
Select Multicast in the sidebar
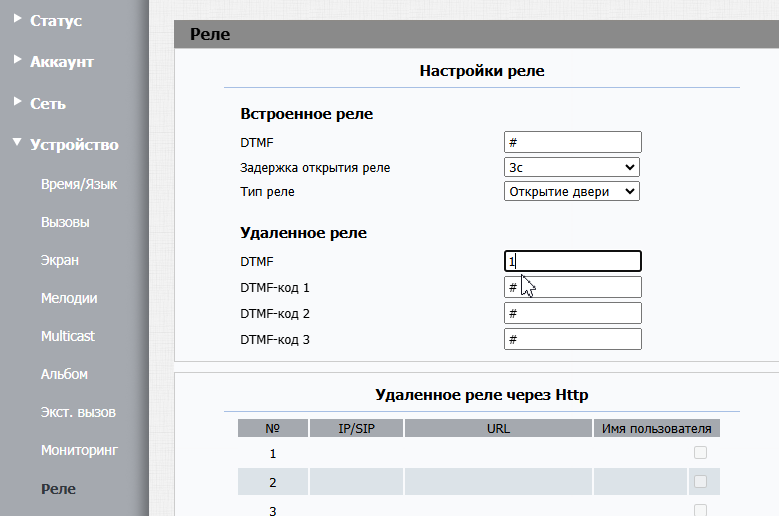(x=68, y=336)
